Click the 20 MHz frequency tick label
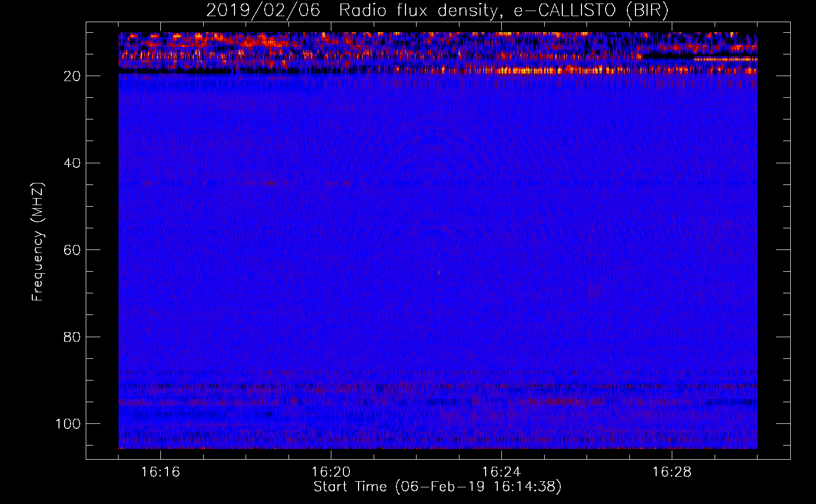 point(72,76)
